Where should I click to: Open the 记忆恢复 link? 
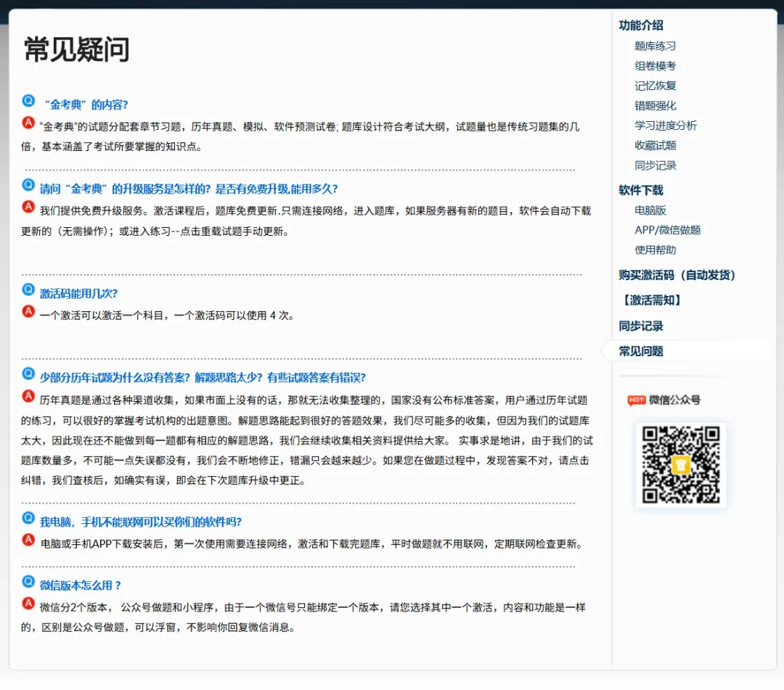[x=655, y=86]
